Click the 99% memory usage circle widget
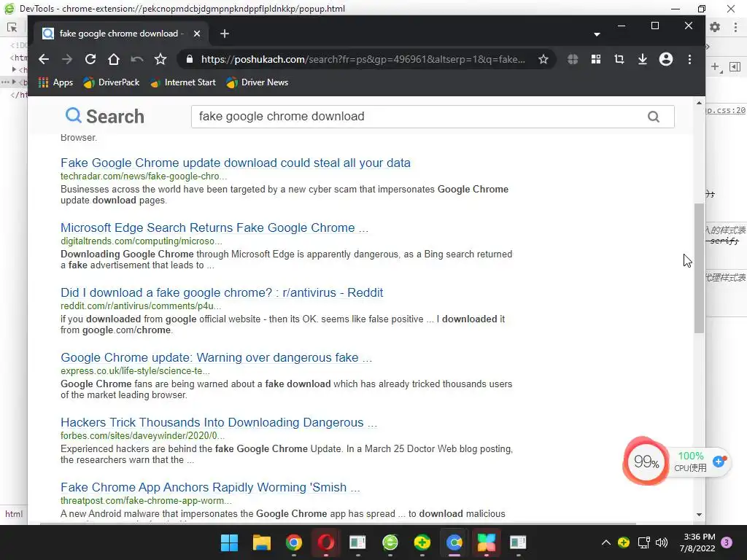This screenshot has height=560, width=747. tap(646, 462)
